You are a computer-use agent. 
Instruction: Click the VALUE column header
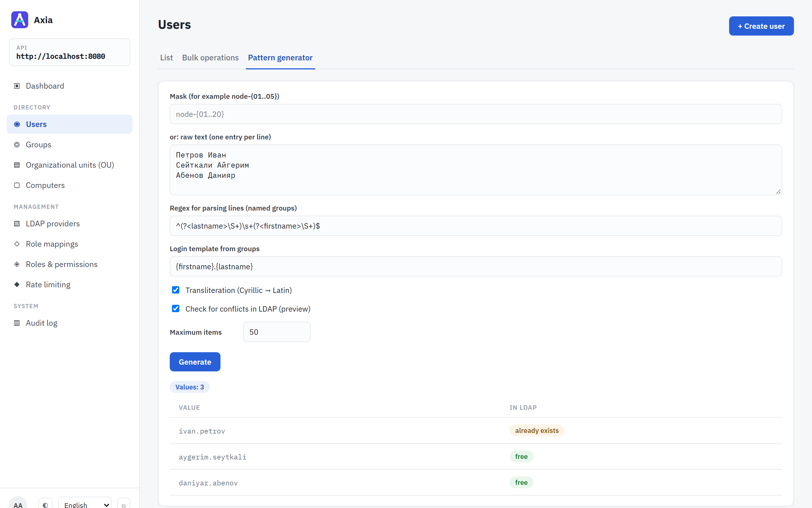click(189, 408)
